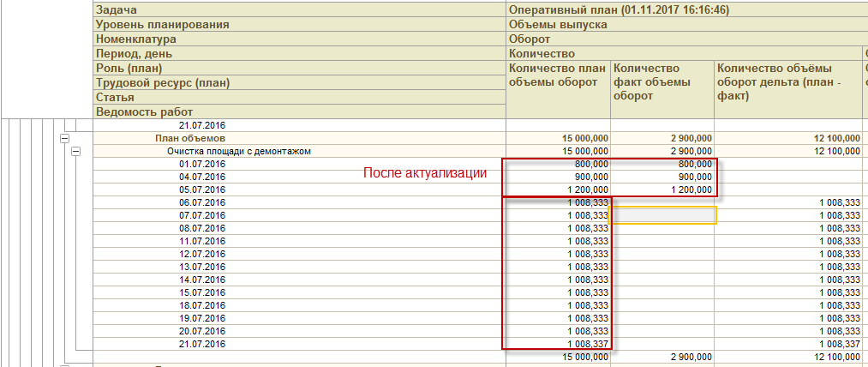Select the 08.07.2016 date row

[202, 228]
